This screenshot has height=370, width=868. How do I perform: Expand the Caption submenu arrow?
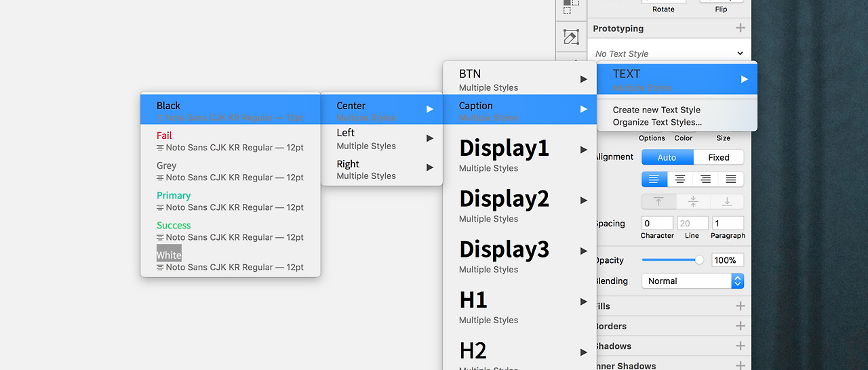pyautogui.click(x=583, y=109)
